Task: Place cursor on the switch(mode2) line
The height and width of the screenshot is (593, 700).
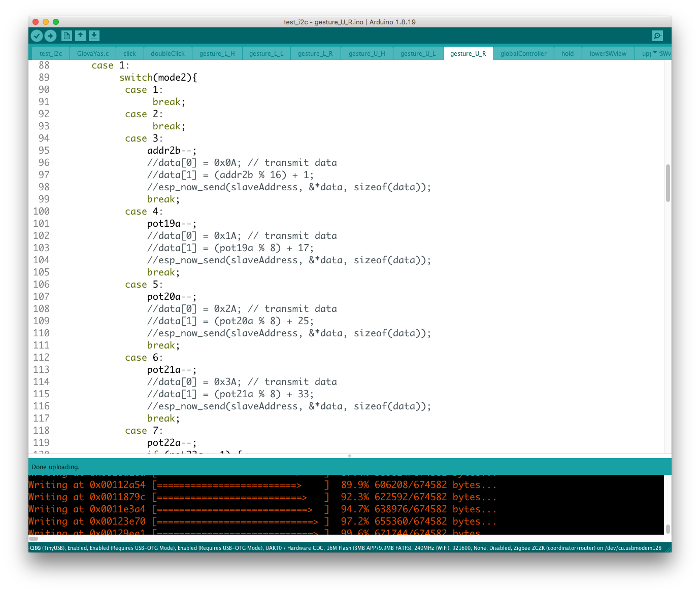Action: [158, 78]
